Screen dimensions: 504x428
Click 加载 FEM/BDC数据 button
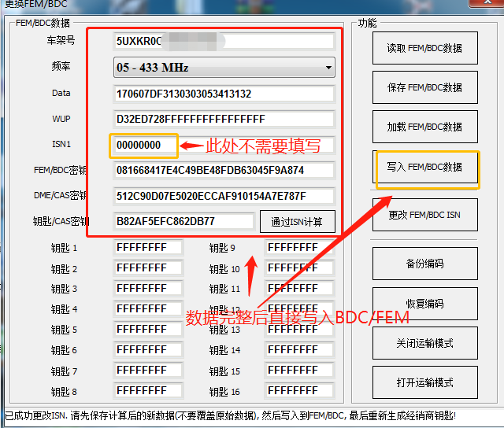click(425, 127)
